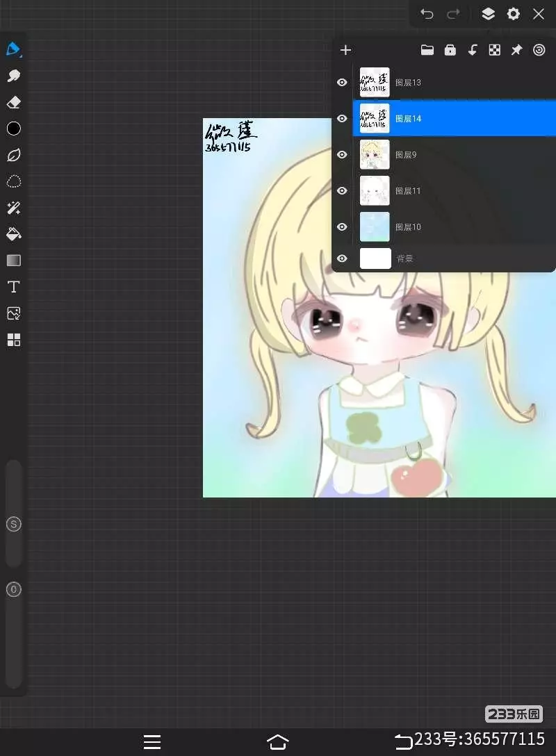The image size is (556, 756).
Task: Click the pin icon in layer panel
Action: pyautogui.click(x=516, y=50)
